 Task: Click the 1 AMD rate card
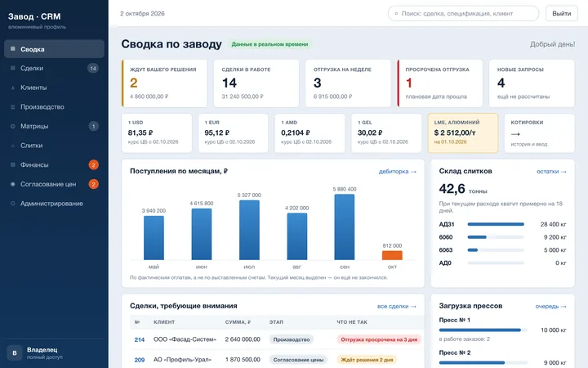point(310,133)
